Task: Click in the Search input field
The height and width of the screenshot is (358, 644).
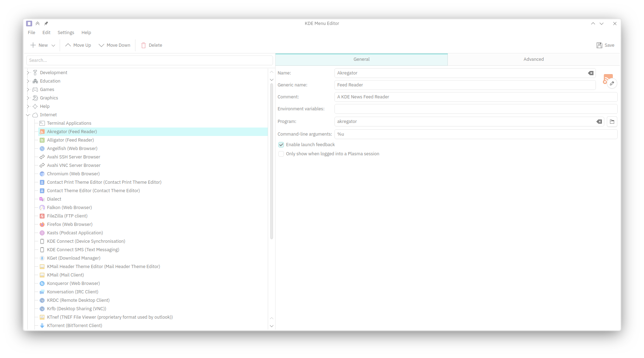Action: [150, 60]
